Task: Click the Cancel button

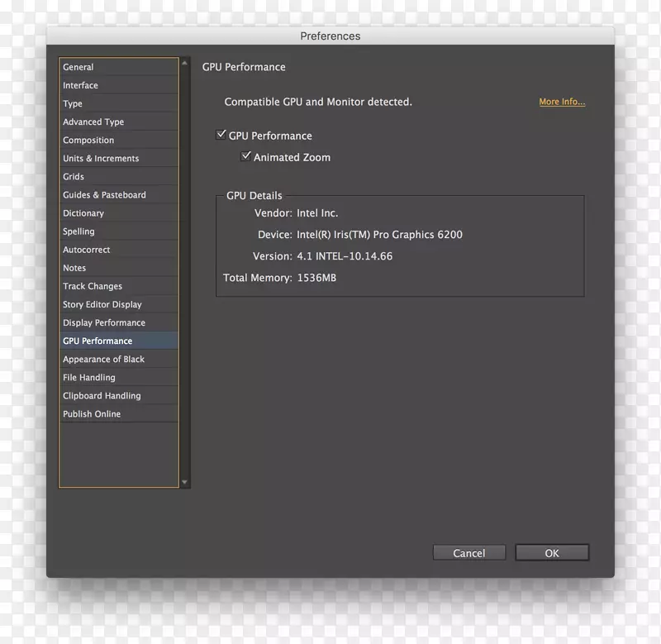Action: click(x=468, y=552)
